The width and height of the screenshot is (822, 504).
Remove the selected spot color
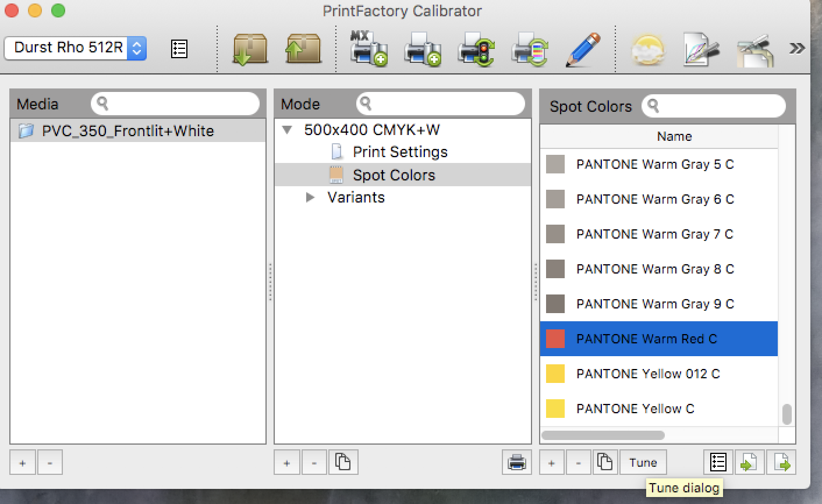579,463
